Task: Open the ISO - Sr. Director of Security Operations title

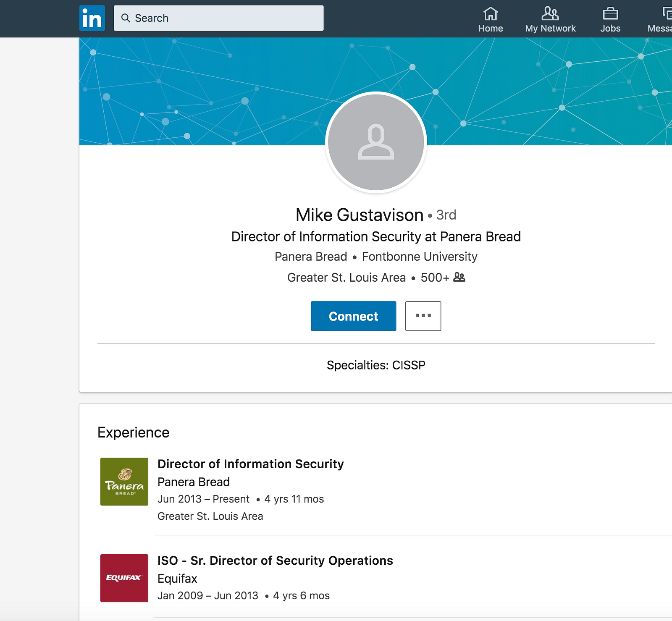Action: click(x=275, y=561)
